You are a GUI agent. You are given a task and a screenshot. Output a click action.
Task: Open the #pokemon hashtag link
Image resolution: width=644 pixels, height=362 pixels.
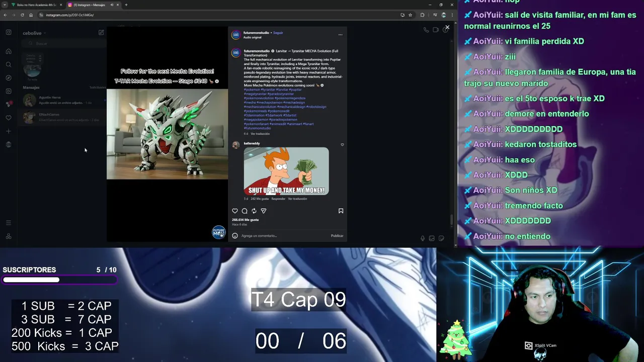click(252, 89)
